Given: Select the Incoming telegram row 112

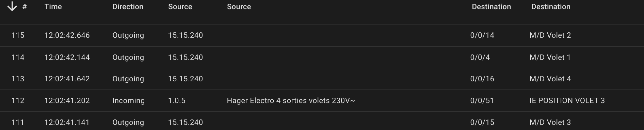Looking at the screenshot, I should click(322, 101).
